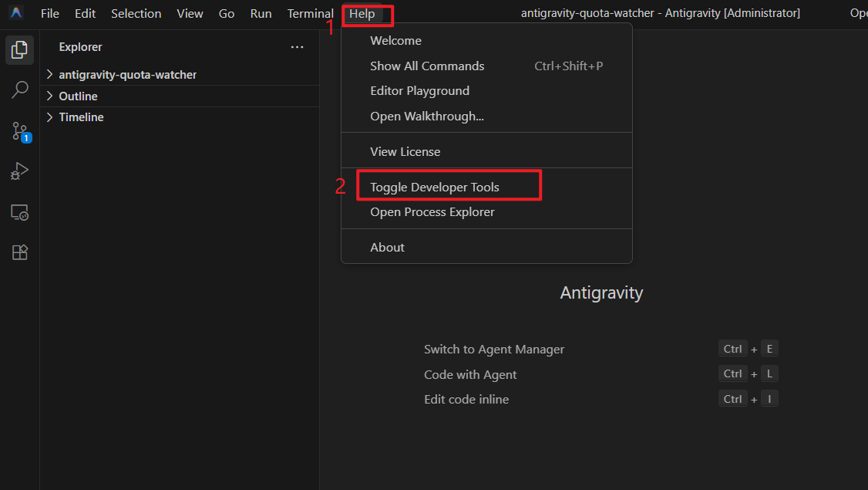
Task: Expand the Timeline section chevron
Action: [50, 117]
